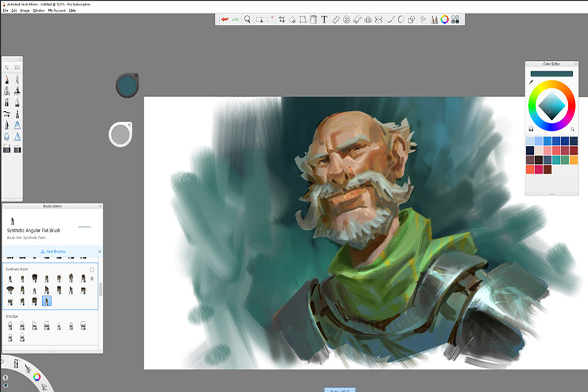Viewport: 588px width, 392px height.
Task: Open the Copic color library icon
Action: point(455,20)
